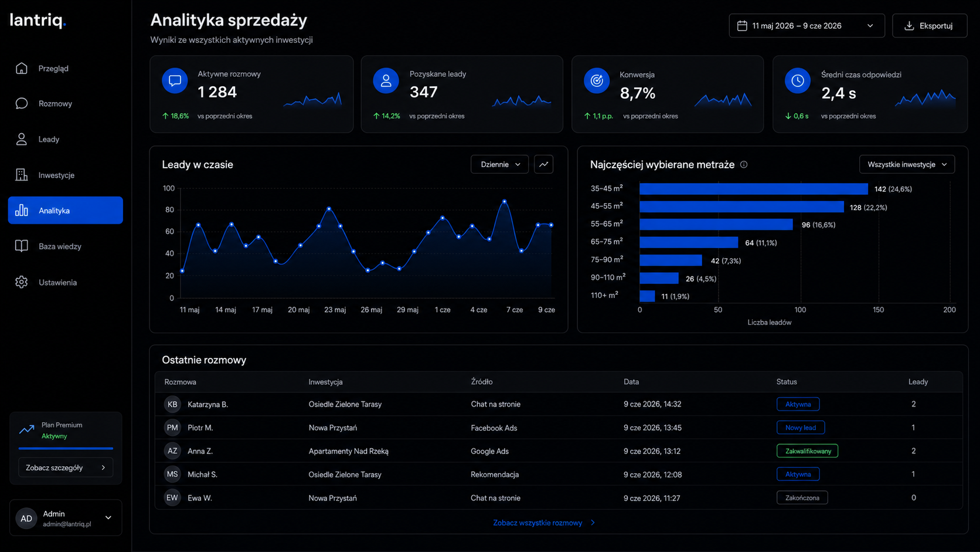Click the 35–45 m² bar in chart

pos(754,189)
